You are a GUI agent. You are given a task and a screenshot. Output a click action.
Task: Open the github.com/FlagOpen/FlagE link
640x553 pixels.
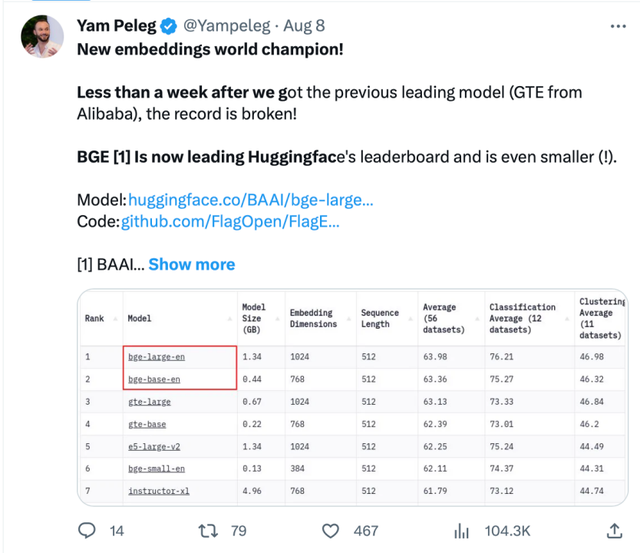pos(230,220)
